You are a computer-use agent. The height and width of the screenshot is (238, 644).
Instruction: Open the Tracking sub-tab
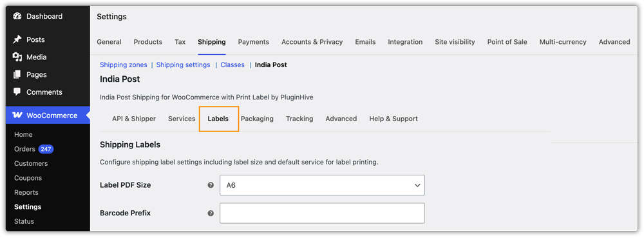point(299,119)
